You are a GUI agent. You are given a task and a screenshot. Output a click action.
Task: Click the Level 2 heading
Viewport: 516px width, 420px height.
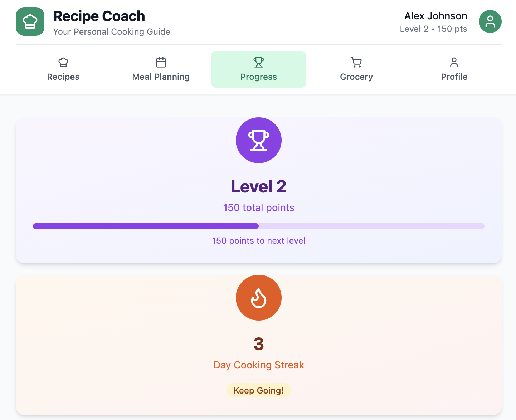click(x=259, y=186)
